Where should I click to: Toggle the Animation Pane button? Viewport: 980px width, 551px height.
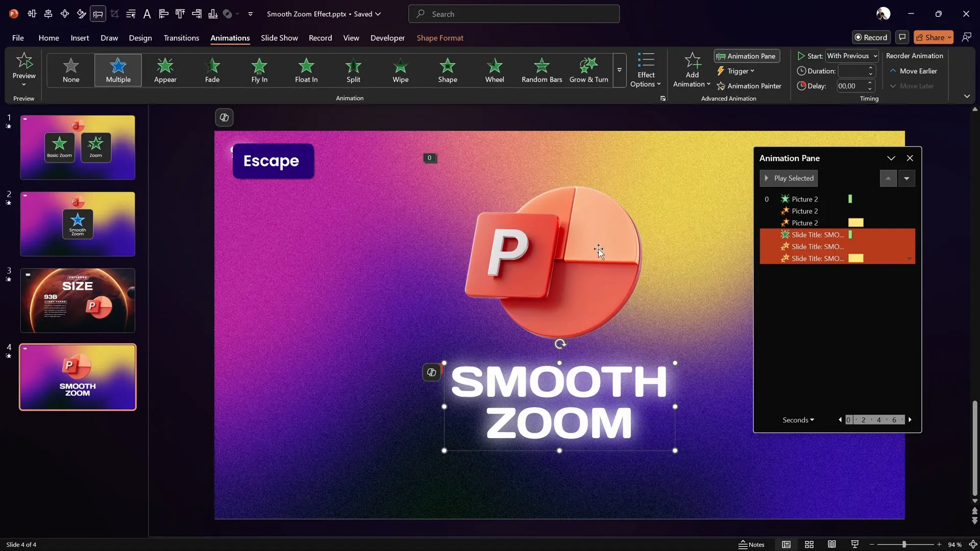pyautogui.click(x=747, y=56)
